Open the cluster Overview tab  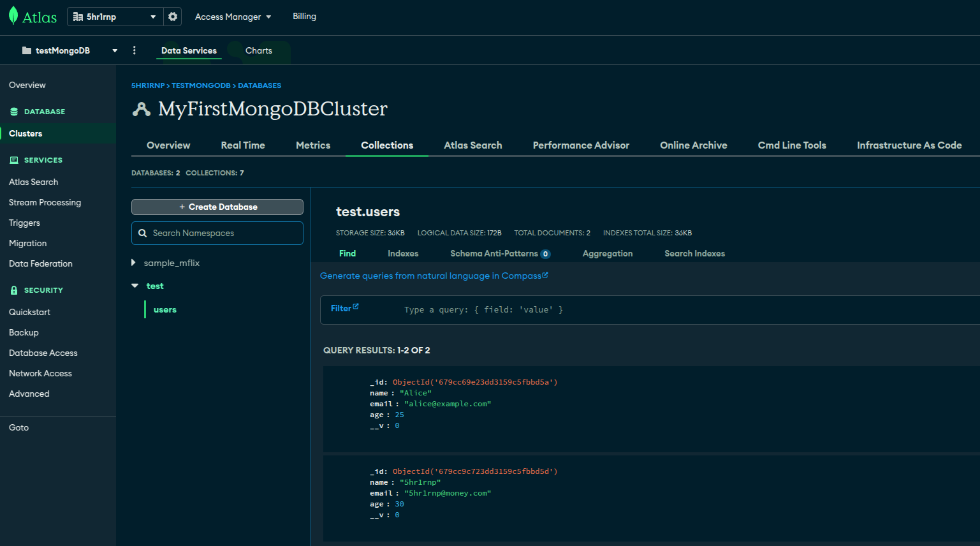(168, 145)
